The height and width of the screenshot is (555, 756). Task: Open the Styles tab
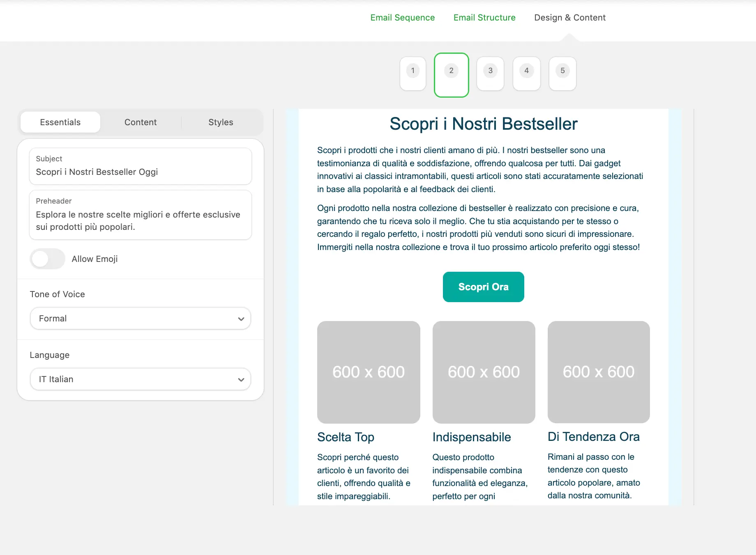(220, 122)
